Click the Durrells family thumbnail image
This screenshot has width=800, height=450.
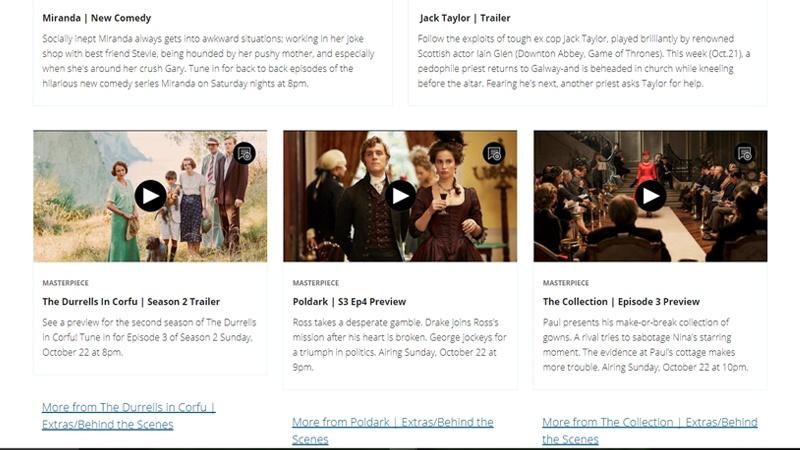150,196
